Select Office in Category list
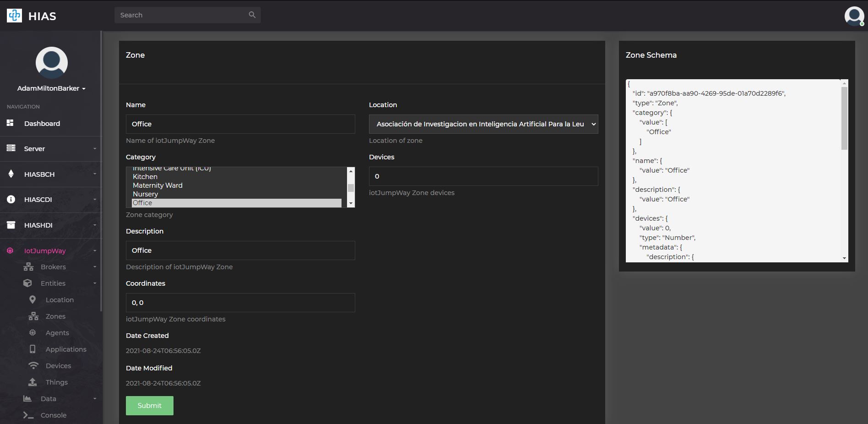 237,203
